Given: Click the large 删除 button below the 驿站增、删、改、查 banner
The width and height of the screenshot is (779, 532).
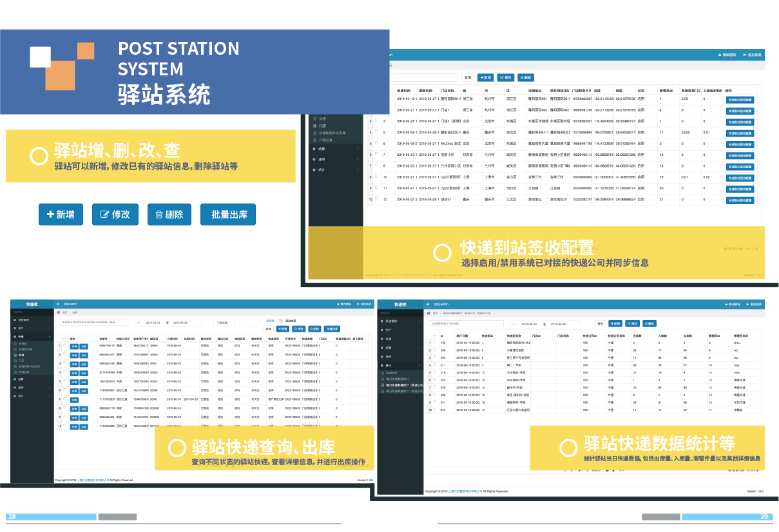Looking at the screenshot, I should (169, 214).
